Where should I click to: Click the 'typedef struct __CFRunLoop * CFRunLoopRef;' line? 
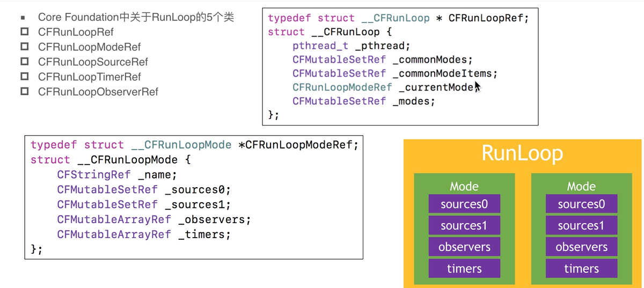[399, 18]
